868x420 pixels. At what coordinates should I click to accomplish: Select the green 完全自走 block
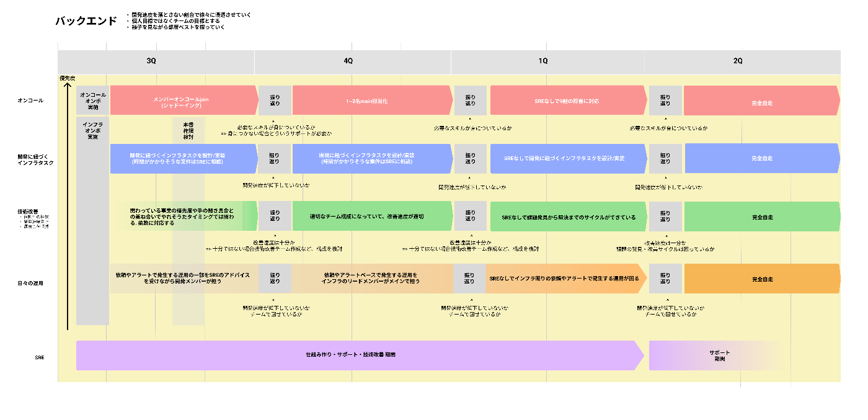(763, 216)
